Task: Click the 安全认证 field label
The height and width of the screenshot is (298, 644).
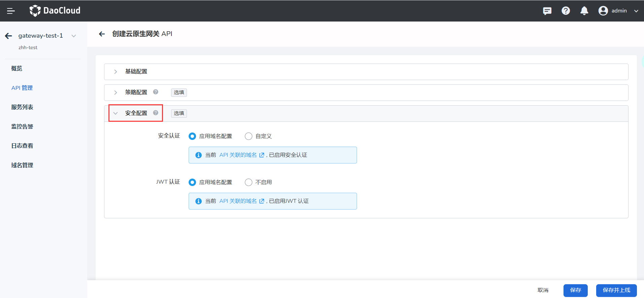Action: (x=169, y=136)
